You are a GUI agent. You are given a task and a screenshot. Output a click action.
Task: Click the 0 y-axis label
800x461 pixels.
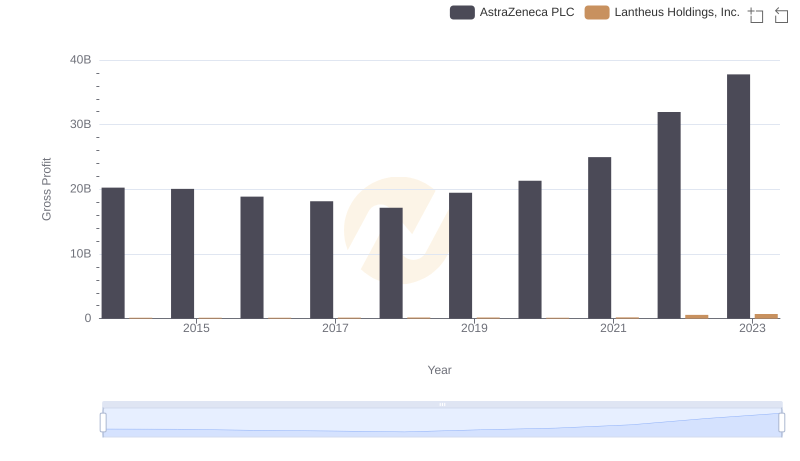[x=88, y=318]
